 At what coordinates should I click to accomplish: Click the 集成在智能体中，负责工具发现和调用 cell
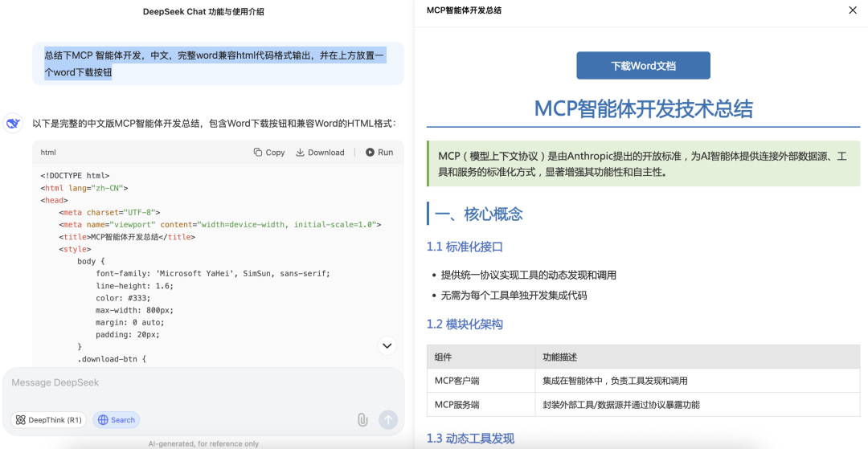(x=698, y=381)
